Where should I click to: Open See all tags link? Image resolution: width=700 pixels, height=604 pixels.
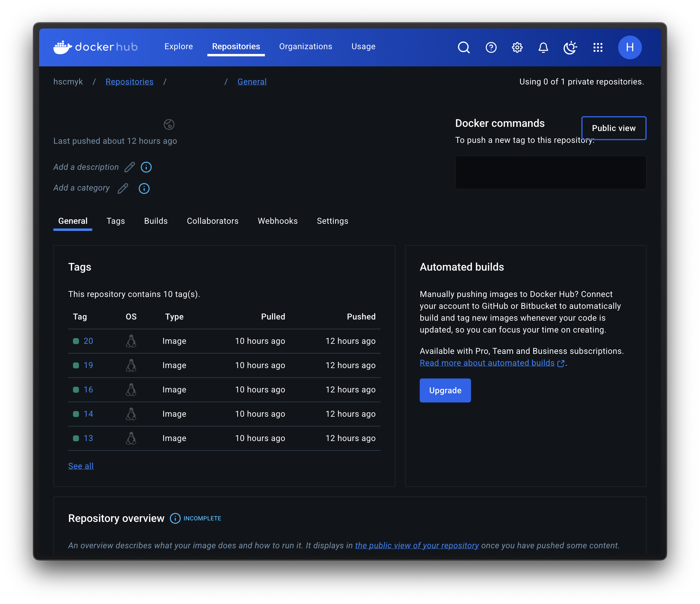pos(81,466)
